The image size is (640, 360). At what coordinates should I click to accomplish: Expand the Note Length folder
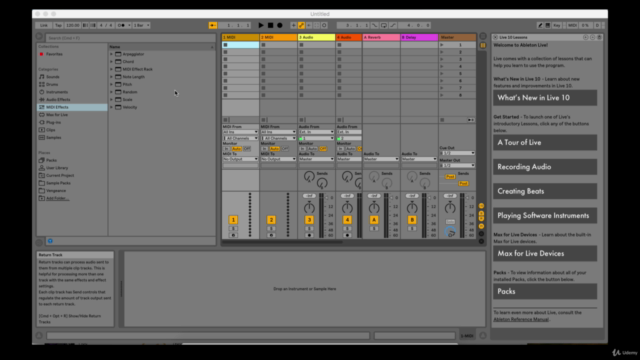point(111,77)
